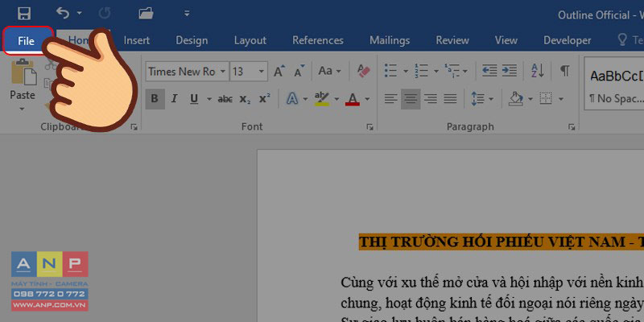
Task: Apply red font color
Action: coord(353,98)
